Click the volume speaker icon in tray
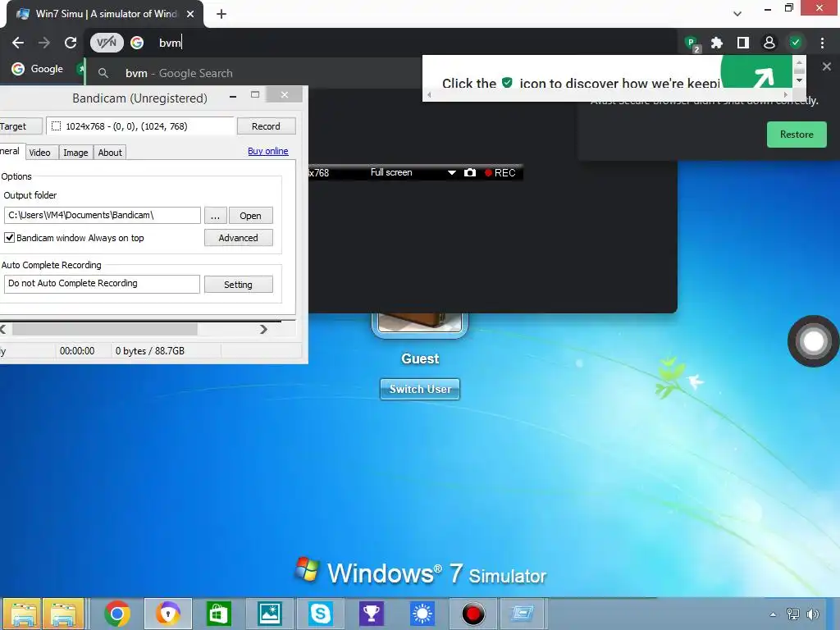 tap(813, 614)
